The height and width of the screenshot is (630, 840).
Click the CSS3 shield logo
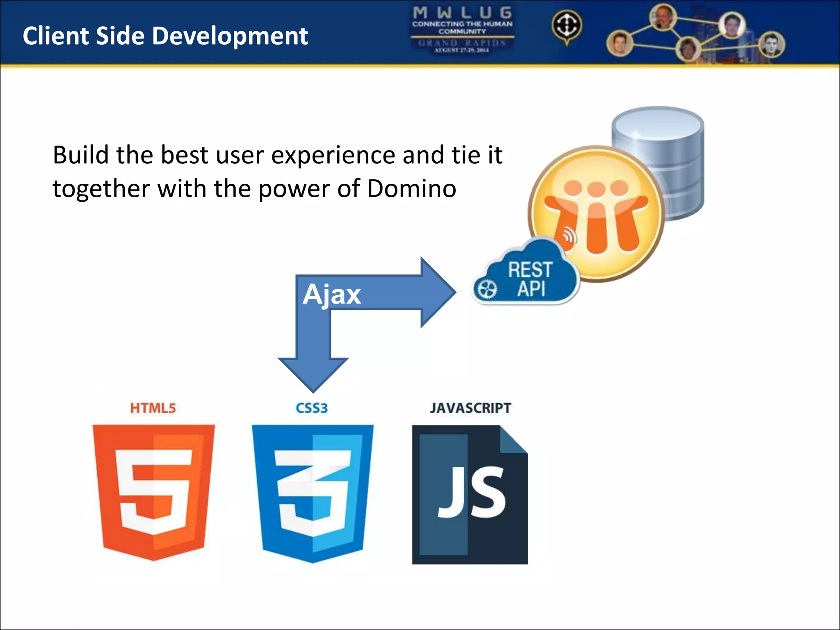point(313,493)
